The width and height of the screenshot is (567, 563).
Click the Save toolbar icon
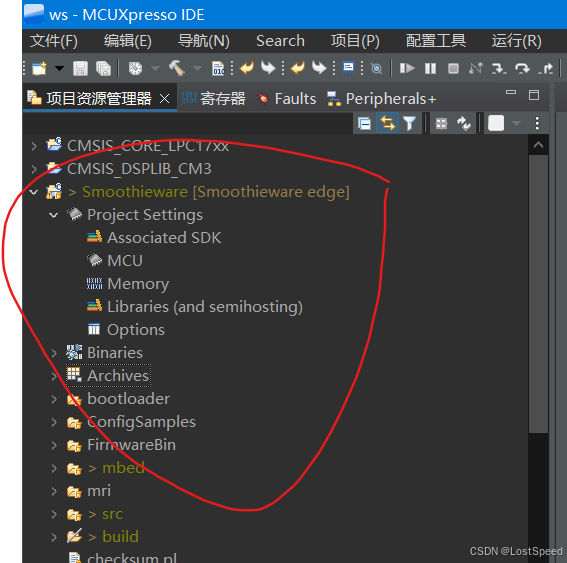tap(80, 68)
